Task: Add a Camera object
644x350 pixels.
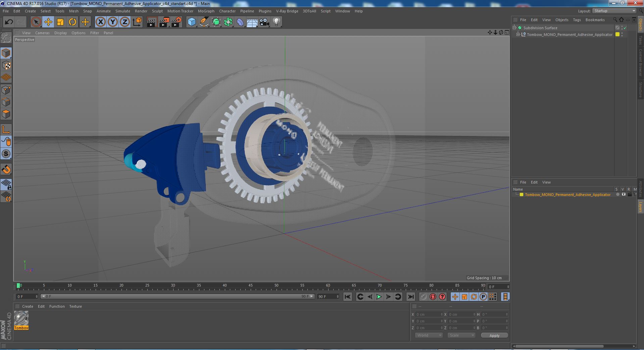Action: (x=264, y=22)
